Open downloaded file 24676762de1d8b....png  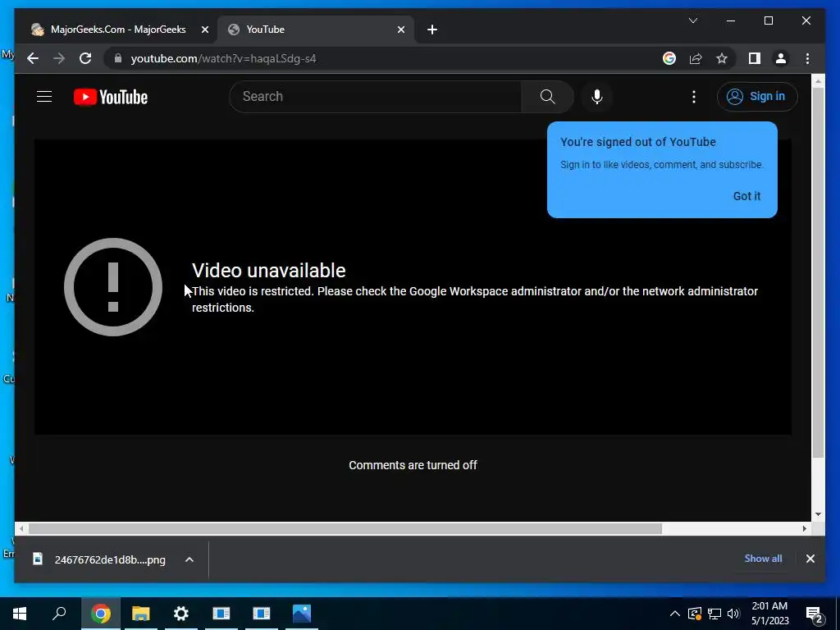click(99, 559)
